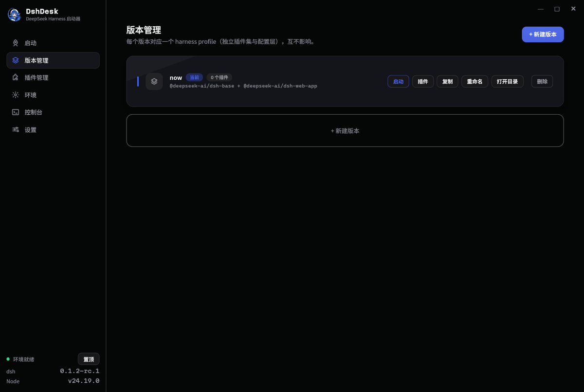Click the DshDesk logo avatar

click(x=14, y=15)
